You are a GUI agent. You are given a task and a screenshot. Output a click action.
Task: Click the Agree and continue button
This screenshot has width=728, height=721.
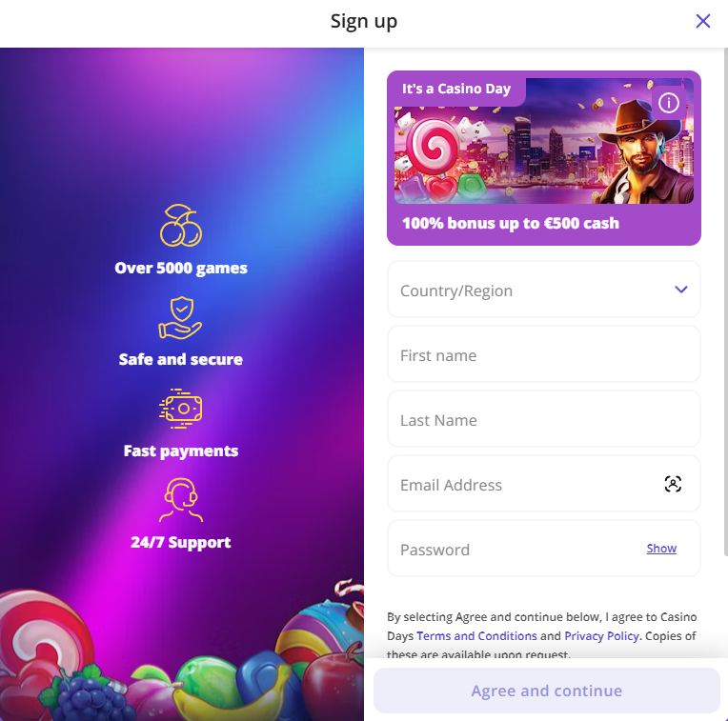[546, 691]
